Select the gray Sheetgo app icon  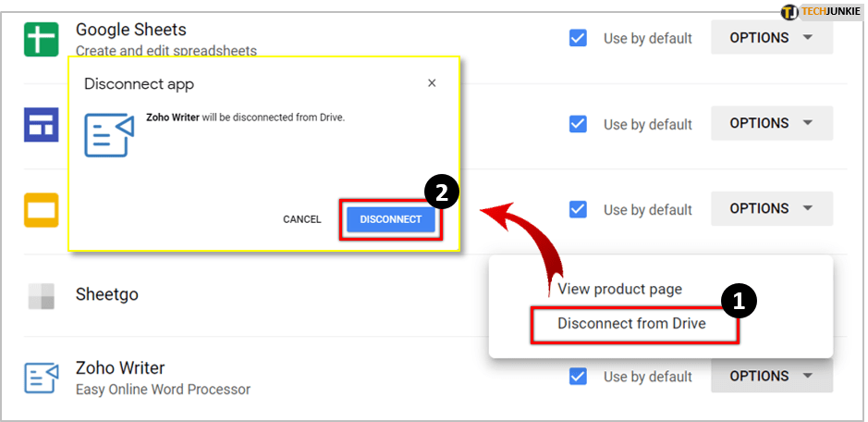41,295
